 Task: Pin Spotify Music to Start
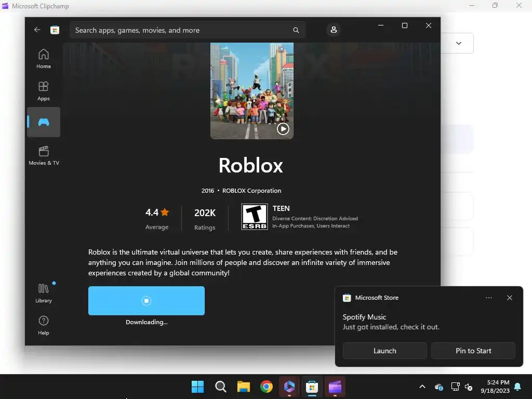473,351
